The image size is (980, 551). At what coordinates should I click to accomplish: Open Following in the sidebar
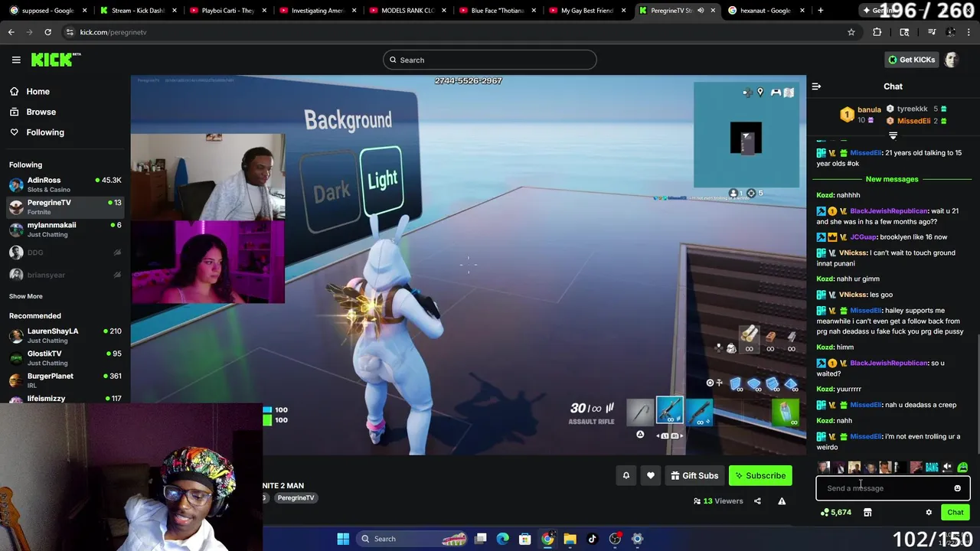pos(45,132)
